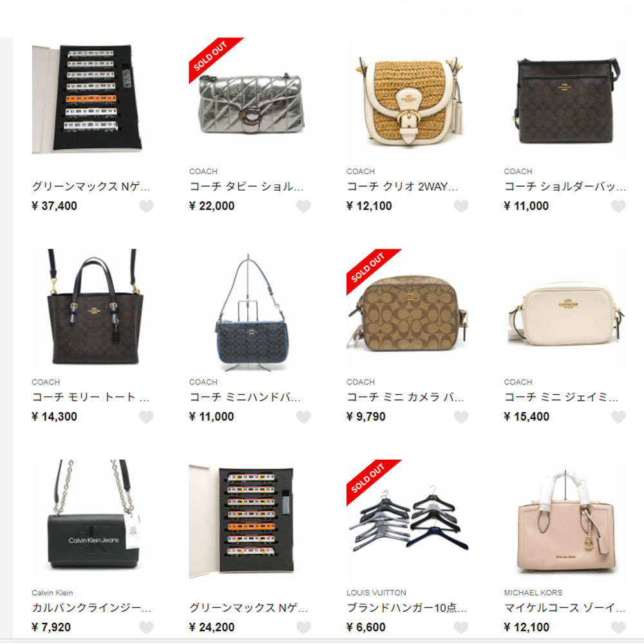Click heart icon beside ¥14,300 Coach Mollie tote
Viewport: 644px width, 644px height.
146,417
